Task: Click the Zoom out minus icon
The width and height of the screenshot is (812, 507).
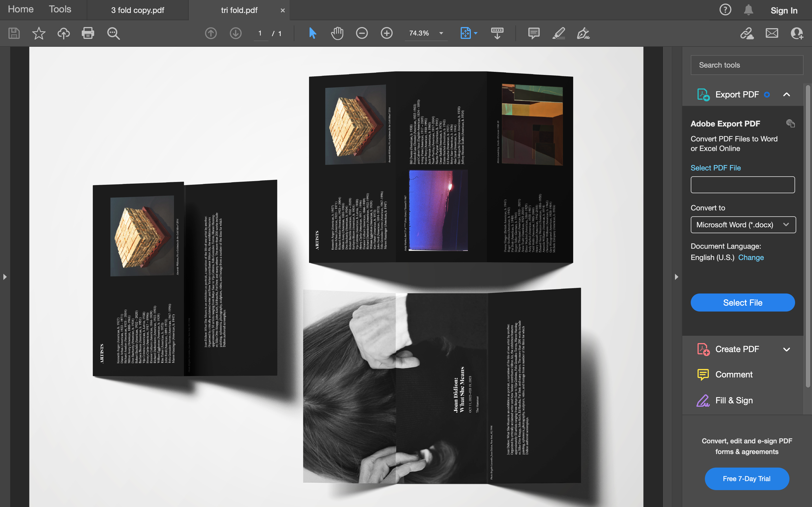Action: tap(362, 33)
